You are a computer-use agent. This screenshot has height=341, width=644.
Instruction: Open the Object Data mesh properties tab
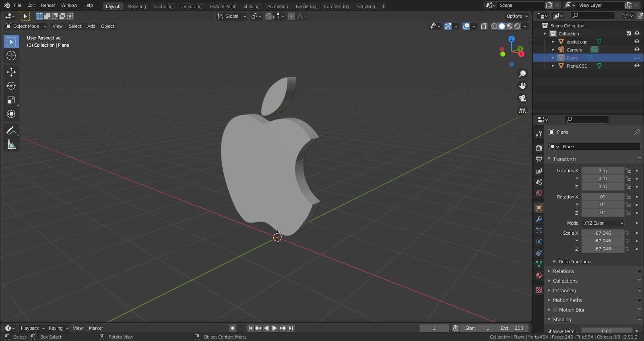click(x=539, y=264)
